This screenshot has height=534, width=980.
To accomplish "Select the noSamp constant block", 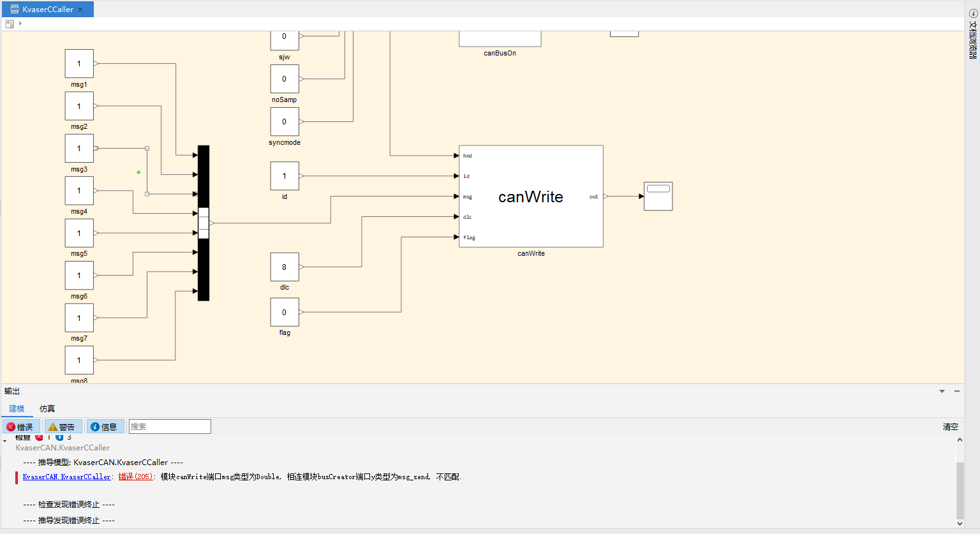I will (x=285, y=78).
